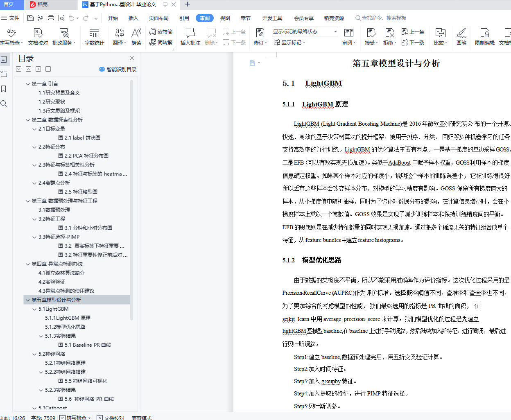This screenshot has height=420, width=511.
Task: Click the outline icon at the top of the left sidebar
Action: (4, 59)
